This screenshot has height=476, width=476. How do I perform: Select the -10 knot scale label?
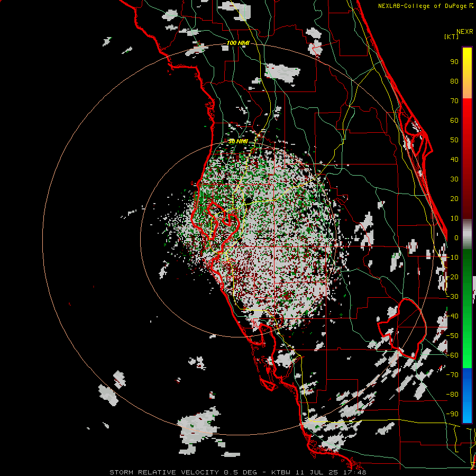click(x=452, y=258)
